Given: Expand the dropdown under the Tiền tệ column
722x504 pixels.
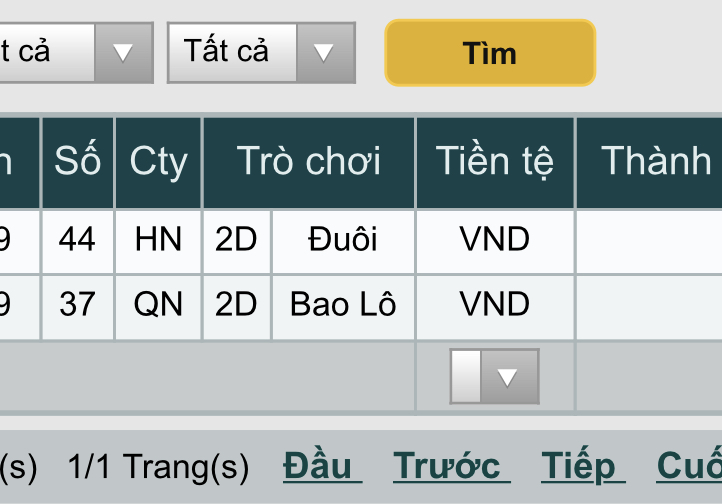Looking at the screenshot, I should pos(495,376).
